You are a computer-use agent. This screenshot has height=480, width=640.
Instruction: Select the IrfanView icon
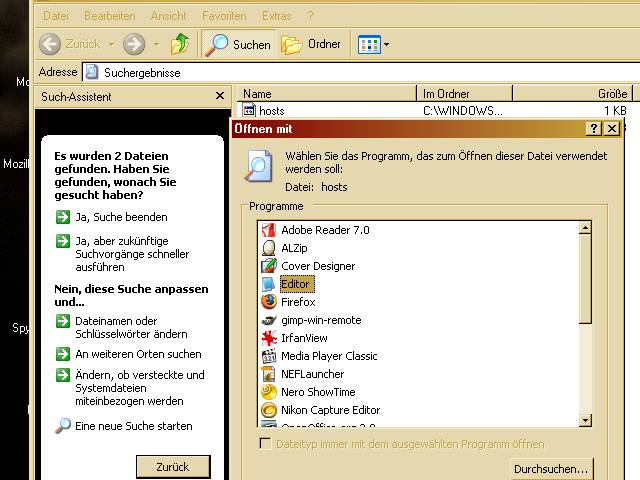point(269,338)
